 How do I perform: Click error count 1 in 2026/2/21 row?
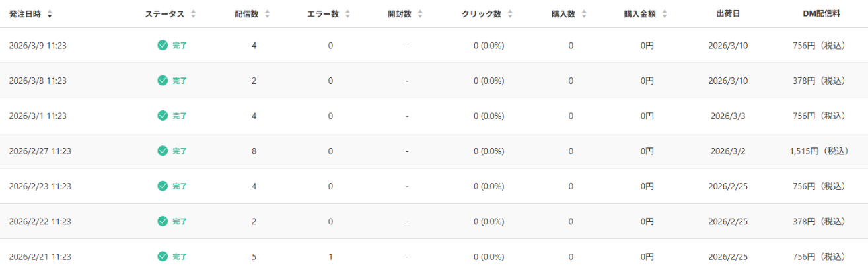tap(330, 256)
